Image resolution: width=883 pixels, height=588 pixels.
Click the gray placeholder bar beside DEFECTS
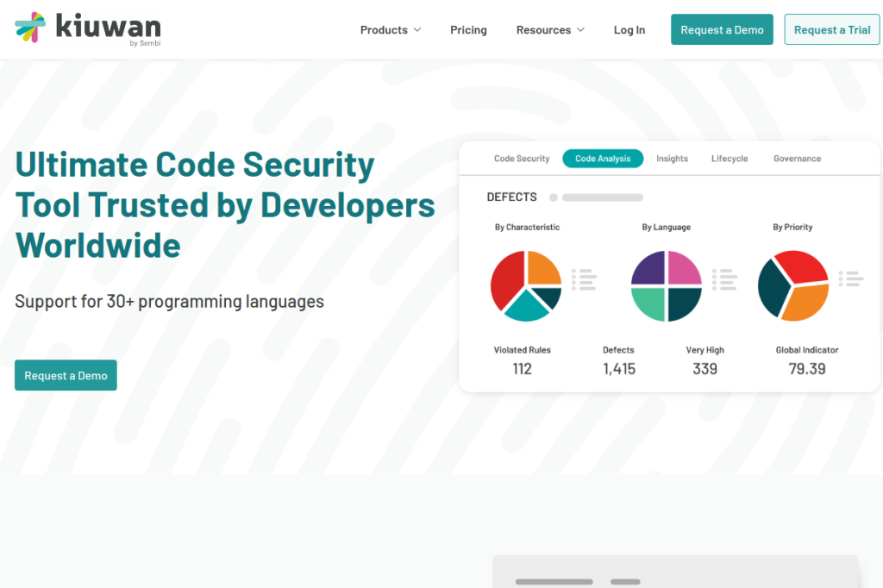click(603, 197)
